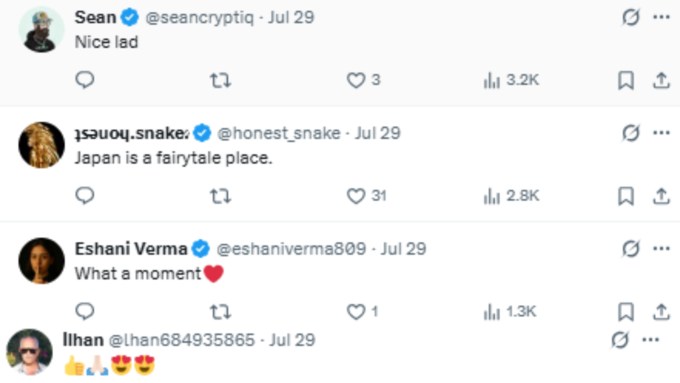Share Sean's tweet
The width and height of the screenshot is (680, 383).
[661, 81]
